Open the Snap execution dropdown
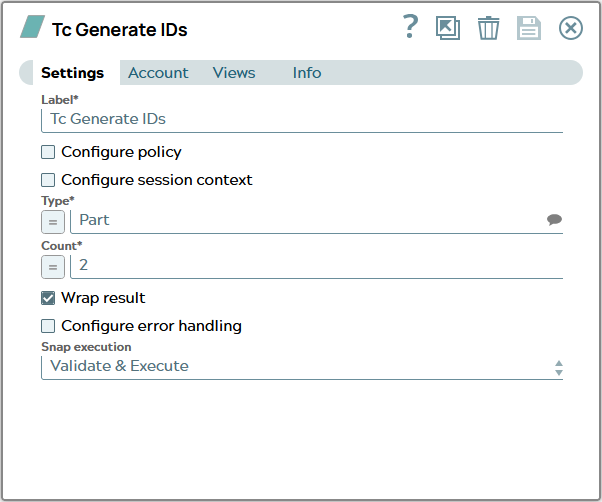This screenshot has width=602, height=502. (302, 367)
